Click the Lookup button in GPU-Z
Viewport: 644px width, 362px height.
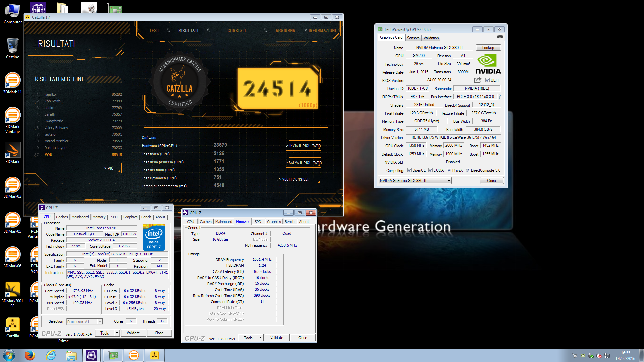click(x=488, y=48)
